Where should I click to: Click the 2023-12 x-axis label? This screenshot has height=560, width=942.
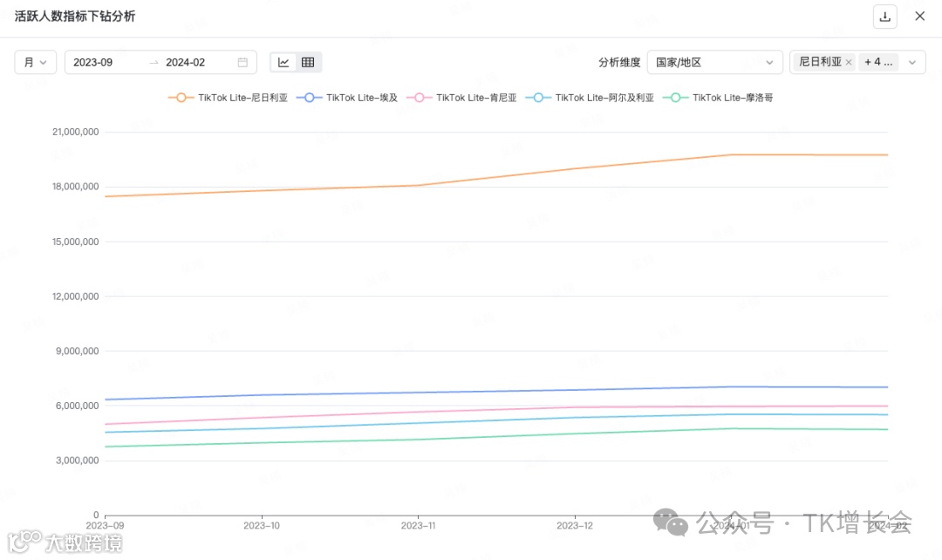(574, 525)
